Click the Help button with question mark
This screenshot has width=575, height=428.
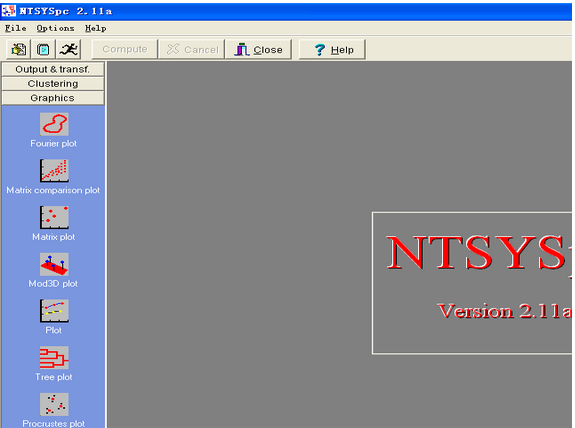[332, 49]
